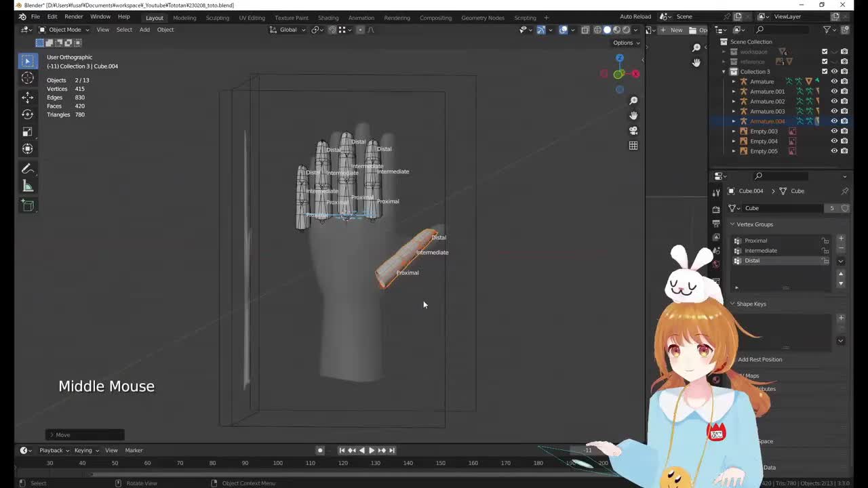This screenshot has width=868, height=488.
Task: Add a new shape key
Action: tap(841, 318)
